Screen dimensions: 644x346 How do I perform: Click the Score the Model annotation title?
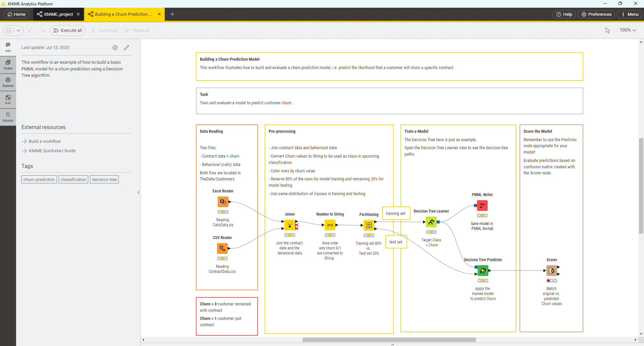[x=538, y=131]
